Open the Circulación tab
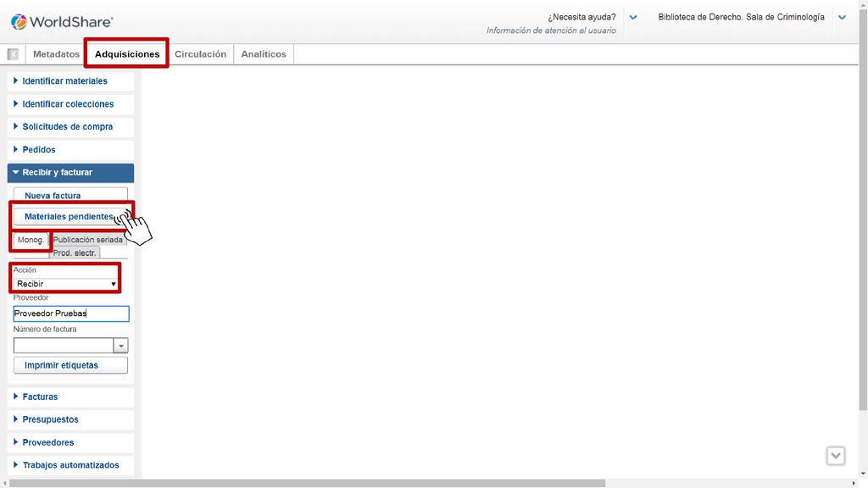 click(x=200, y=54)
